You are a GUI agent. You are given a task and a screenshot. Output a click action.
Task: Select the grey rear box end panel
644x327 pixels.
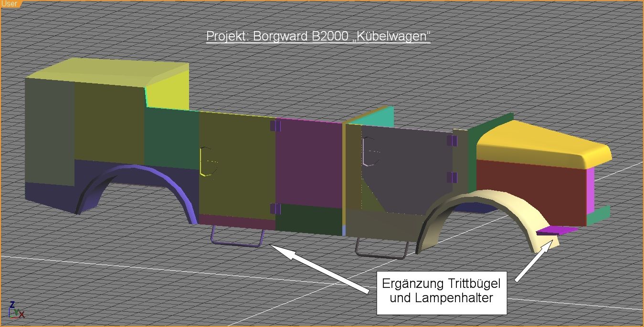pos(50,131)
